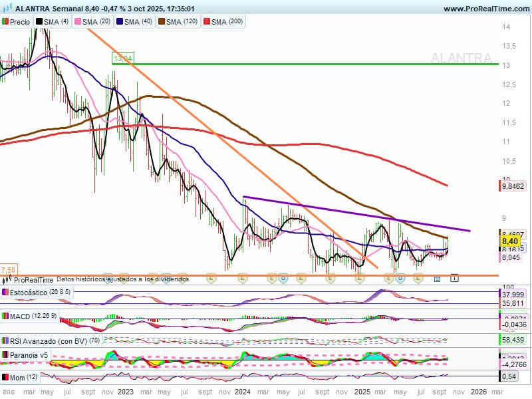Click the Precio legend color icon
This screenshot has width=532, height=399.
click(5, 22)
